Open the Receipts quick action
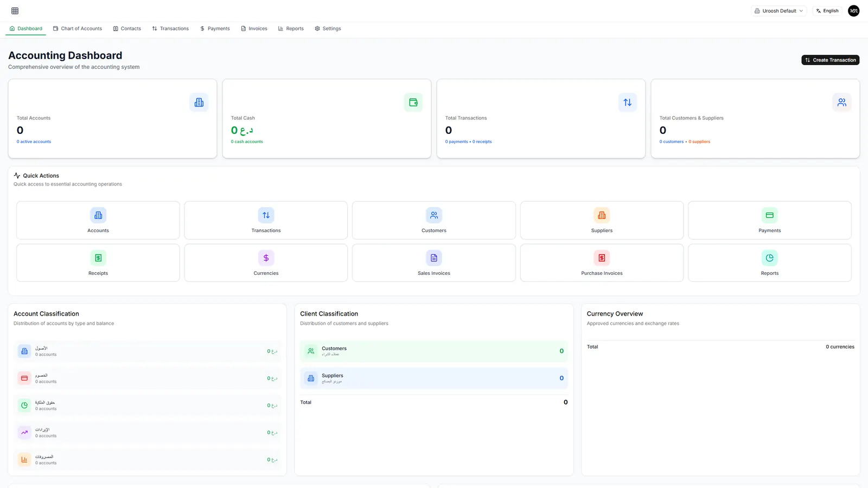868x488 pixels. coord(98,263)
